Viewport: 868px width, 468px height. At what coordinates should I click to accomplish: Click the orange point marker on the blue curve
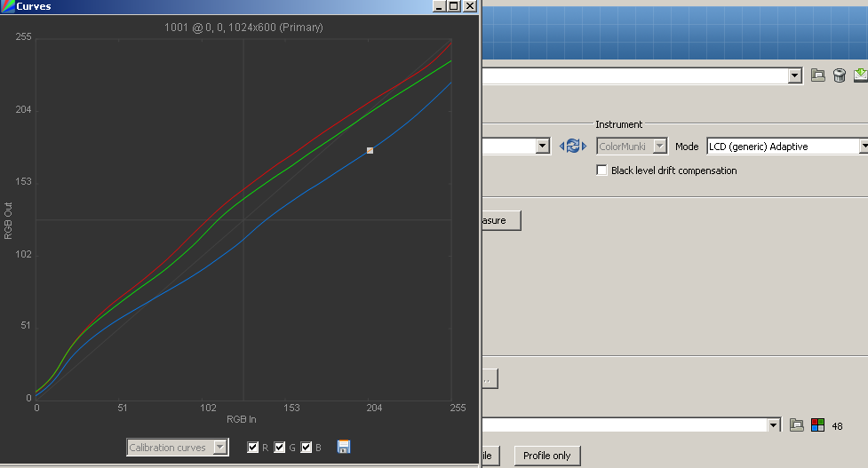point(370,150)
